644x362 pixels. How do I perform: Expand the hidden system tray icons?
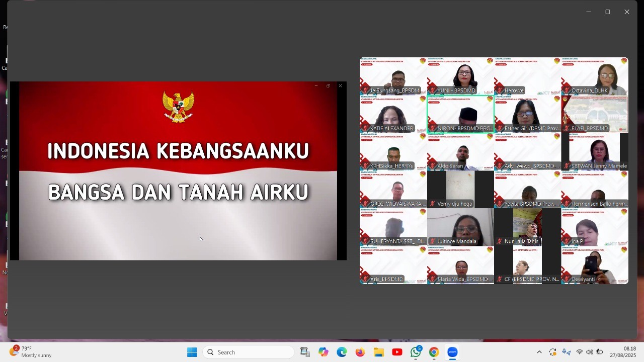click(x=539, y=352)
